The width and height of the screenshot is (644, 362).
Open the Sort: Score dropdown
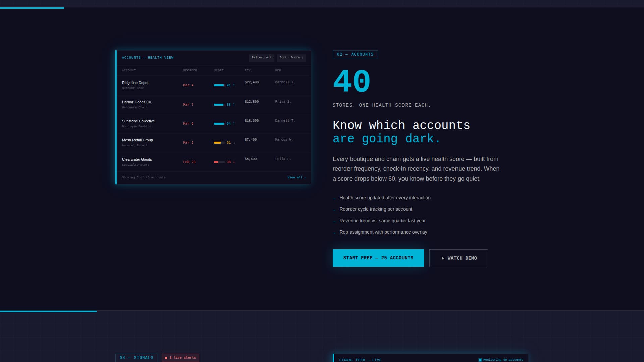[x=291, y=58]
